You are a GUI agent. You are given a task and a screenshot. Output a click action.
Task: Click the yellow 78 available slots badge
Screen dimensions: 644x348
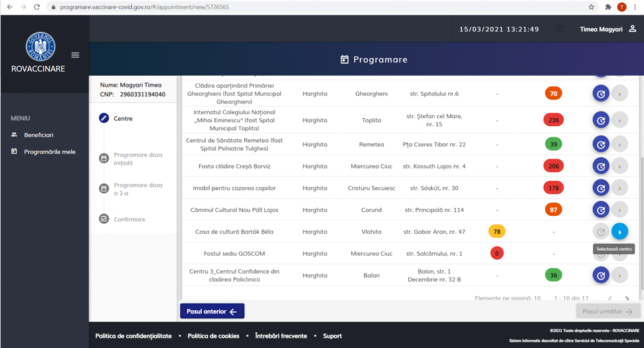[497, 232]
